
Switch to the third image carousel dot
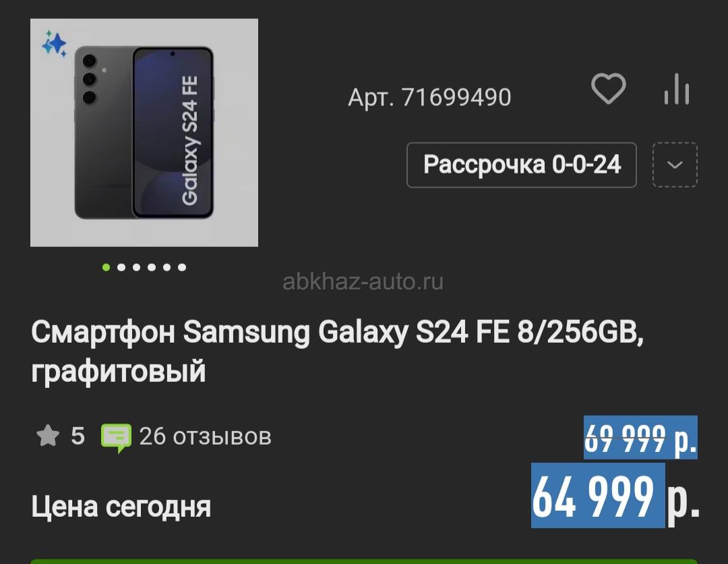point(136,267)
